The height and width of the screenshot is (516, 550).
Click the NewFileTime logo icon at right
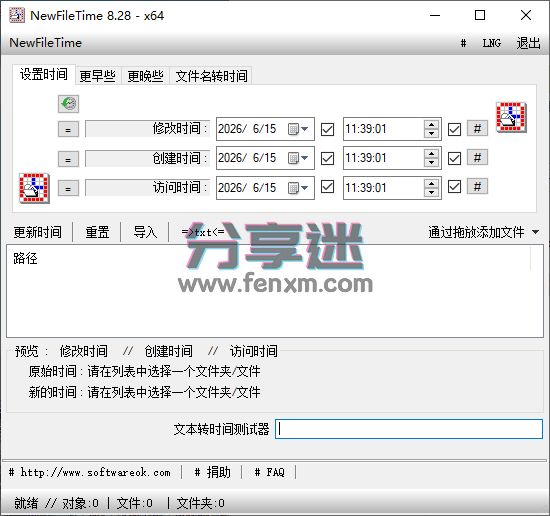[x=511, y=117]
